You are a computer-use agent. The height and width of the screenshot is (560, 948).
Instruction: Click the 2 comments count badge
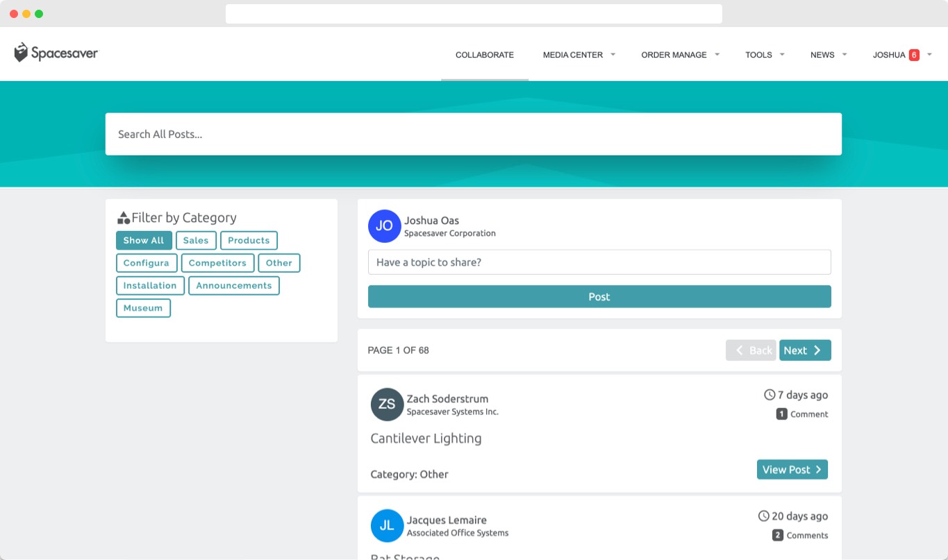point(778,536)
